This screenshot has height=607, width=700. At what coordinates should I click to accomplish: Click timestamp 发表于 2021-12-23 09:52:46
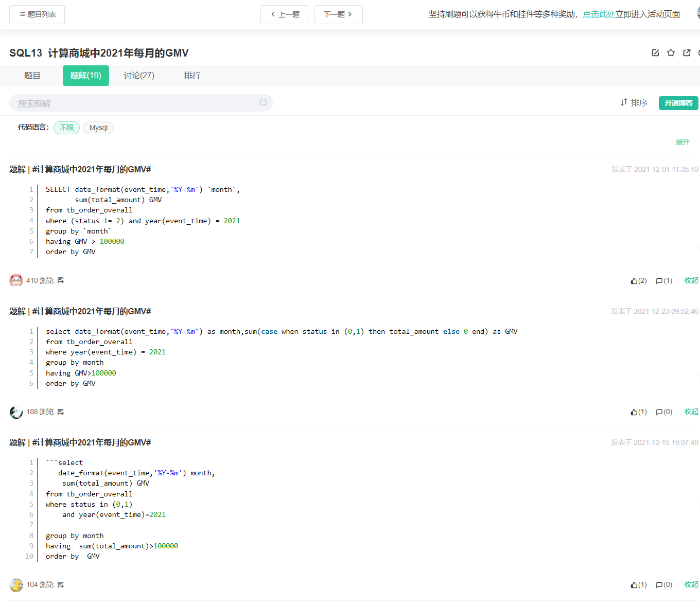[x=655, y=311]
